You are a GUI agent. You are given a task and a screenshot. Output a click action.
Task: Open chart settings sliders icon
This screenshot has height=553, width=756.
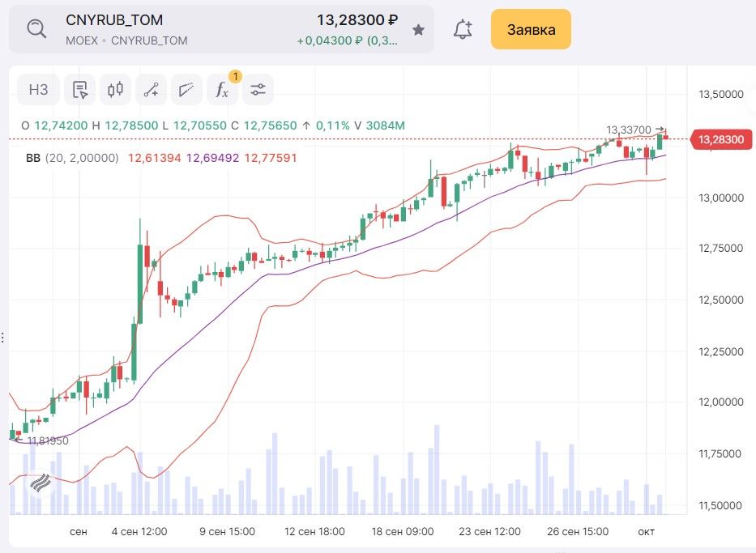258,90
